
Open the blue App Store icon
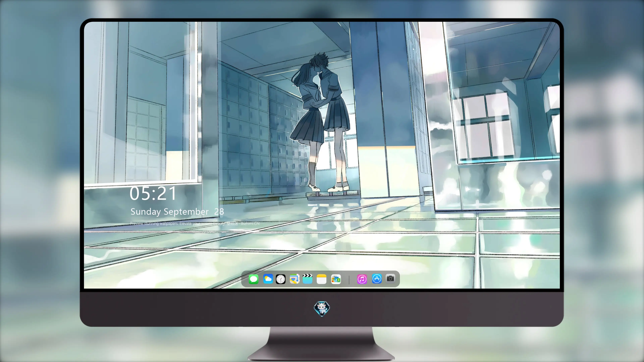pyautogui.click(x=377, y=279)
